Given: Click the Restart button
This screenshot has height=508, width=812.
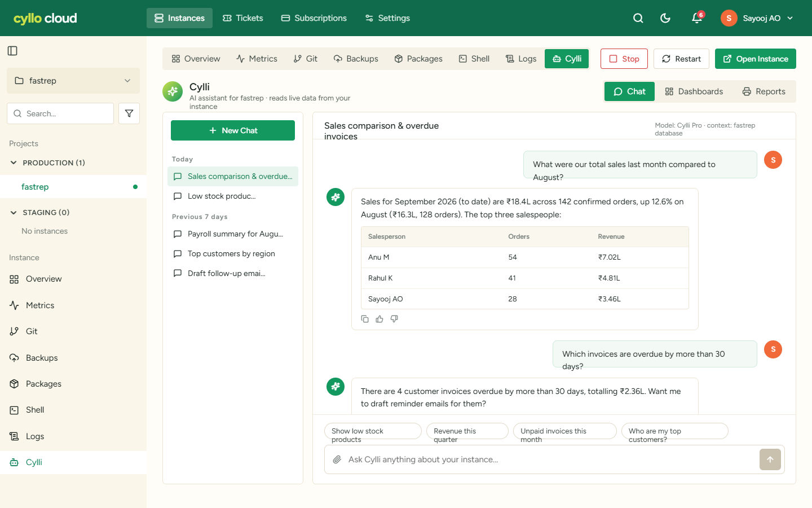Looking at the screenshot, I should pos(681,59).
